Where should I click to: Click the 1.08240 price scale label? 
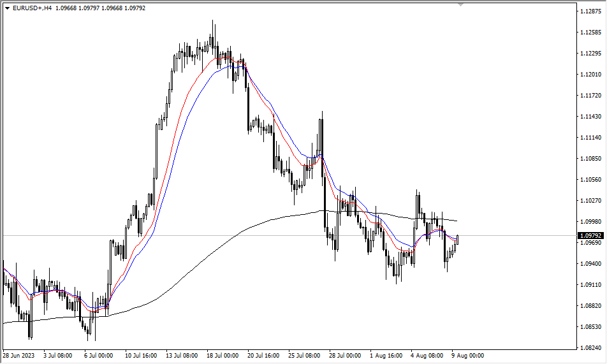(x=590, y=348)
